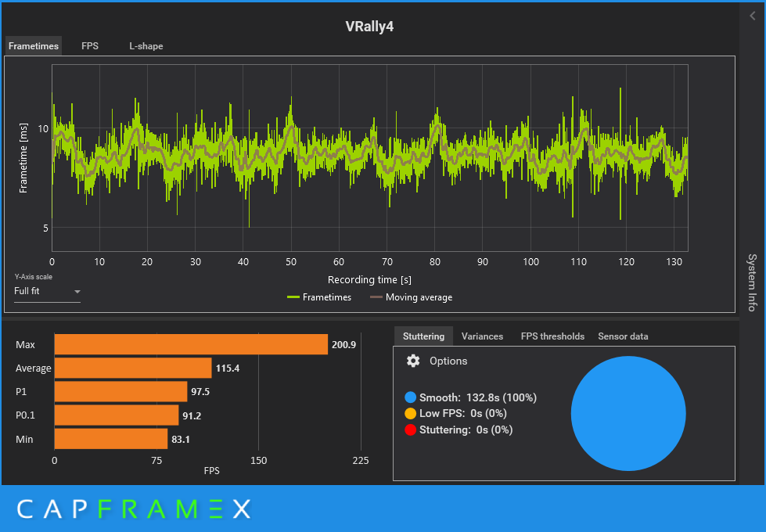Click the 'Frametime [ms]' axis label

click(x=23, y=158)
